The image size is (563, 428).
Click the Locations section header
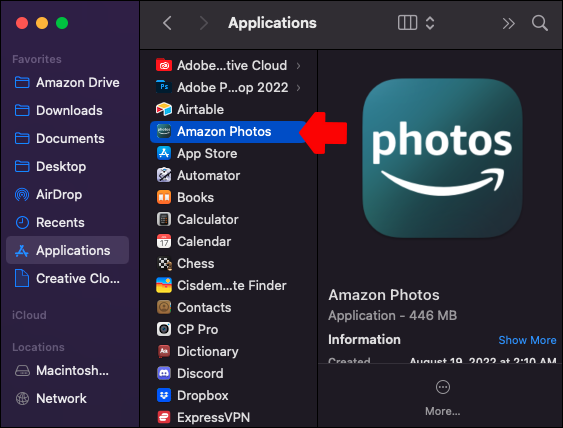pyautogui.click(x=38, y=347)
